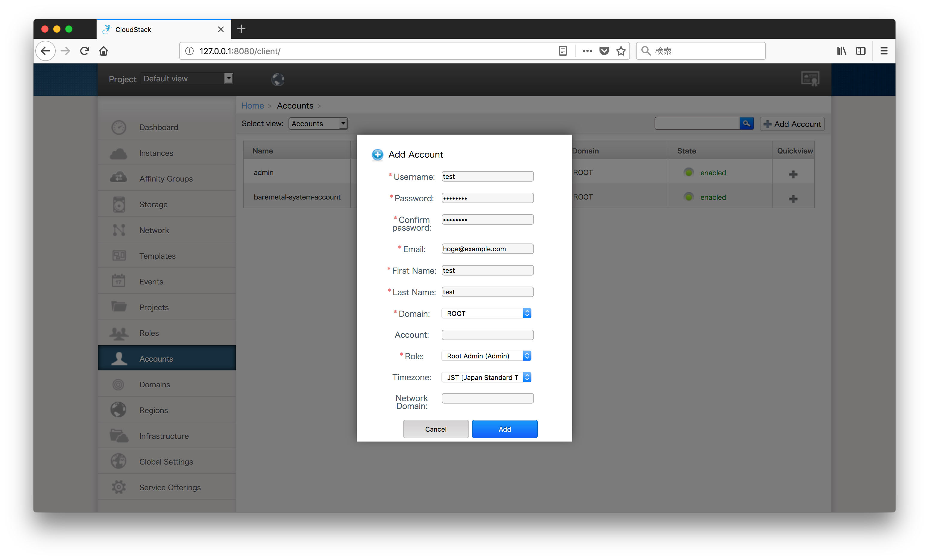Click the accounts list search box
The width and height of the screenshot is (929, 560).
pyautogui.click(x=697, y=124)
